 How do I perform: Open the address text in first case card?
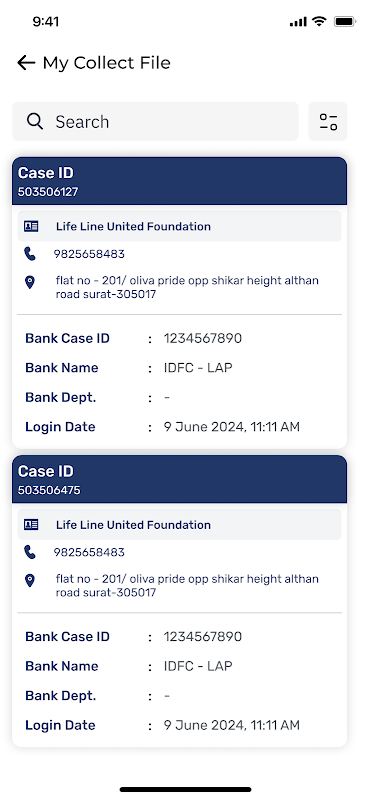187,287
